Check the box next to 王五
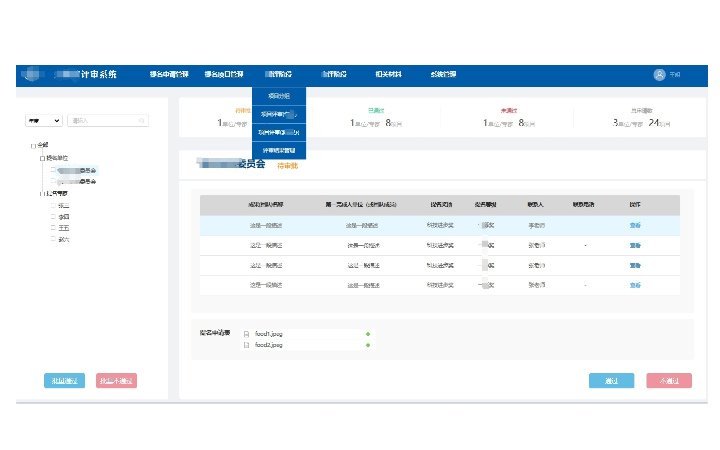 53,228
